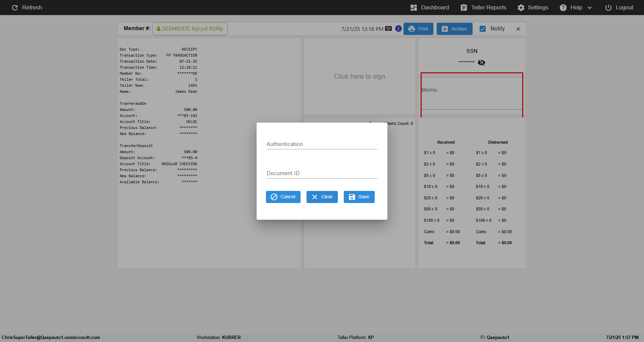Click the 'REGULAR CHECKING' account title text
This screenshot has width=644, height=342.
pyautogui.click(x=179, y=164)
